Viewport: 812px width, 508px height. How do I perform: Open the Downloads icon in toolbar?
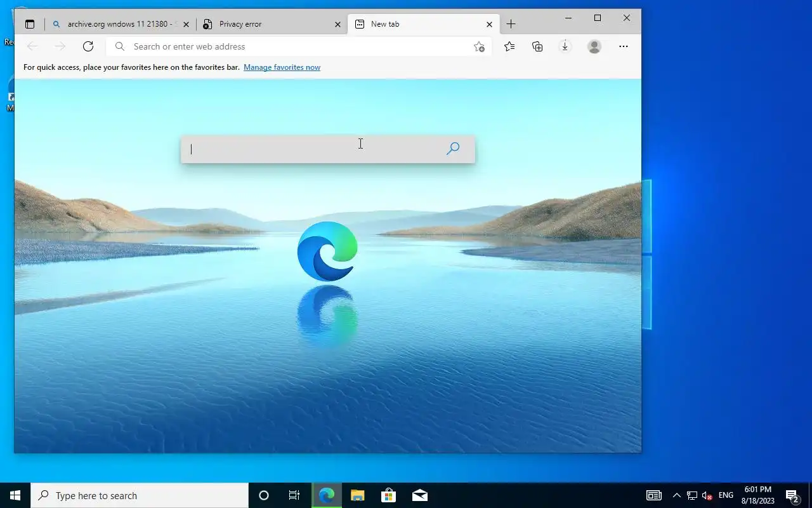565,46
